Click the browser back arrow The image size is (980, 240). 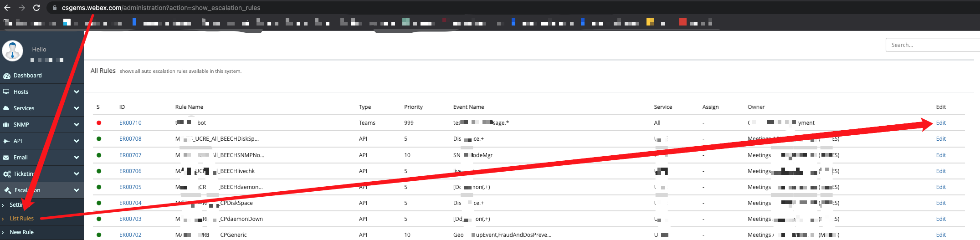[7, 8]
